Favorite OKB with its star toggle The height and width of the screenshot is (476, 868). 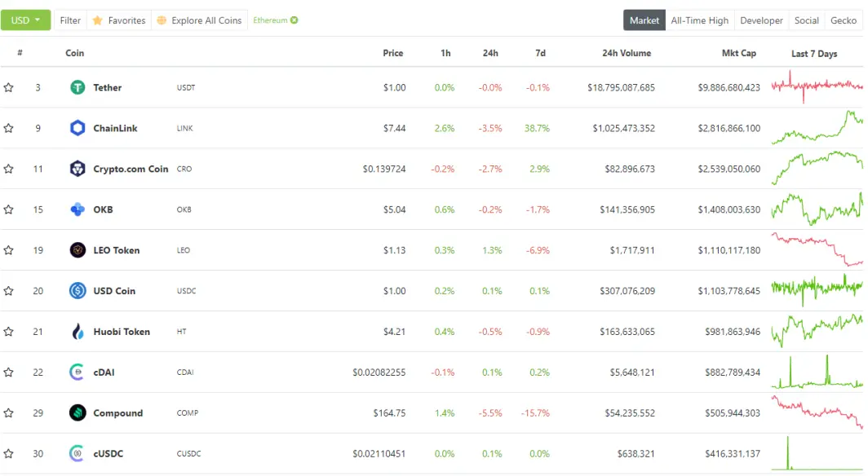8,209
